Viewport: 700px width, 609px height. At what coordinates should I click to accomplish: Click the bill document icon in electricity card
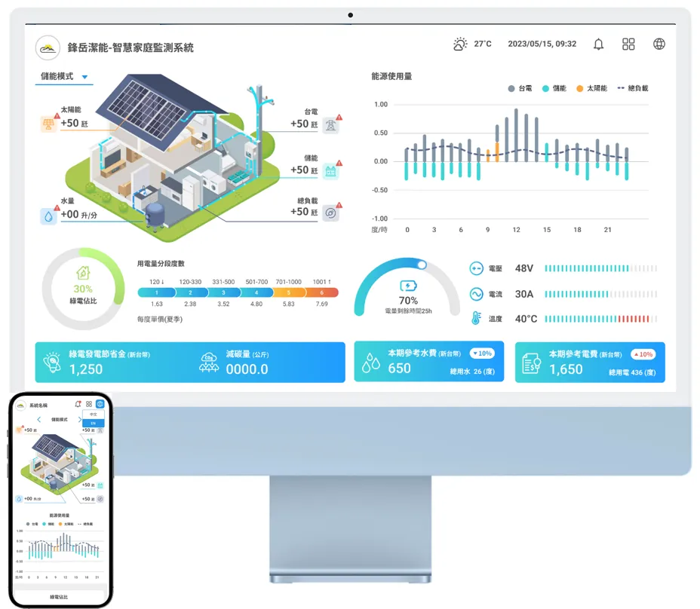pos(531,363)
